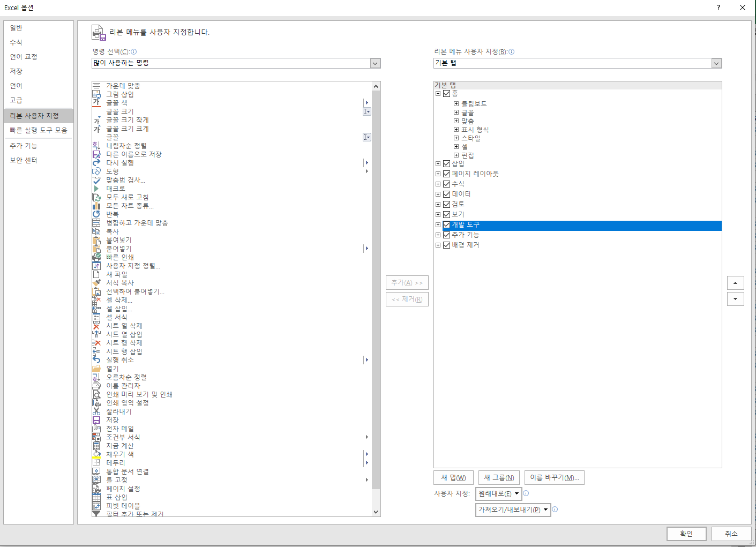The width and height of the screenshot is (756, 547).
Task: Toggle the 데이터 tab checkbox
Action: point(446,194)
